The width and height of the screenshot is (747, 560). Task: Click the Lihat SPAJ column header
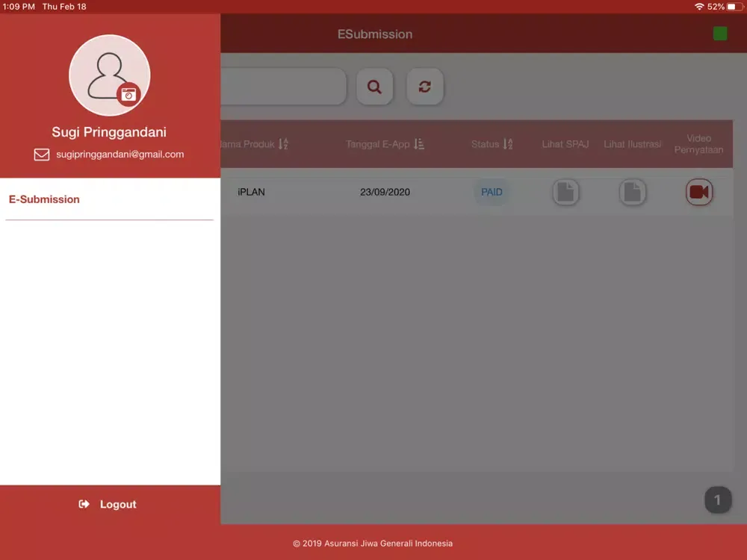[x=565, y=144]
